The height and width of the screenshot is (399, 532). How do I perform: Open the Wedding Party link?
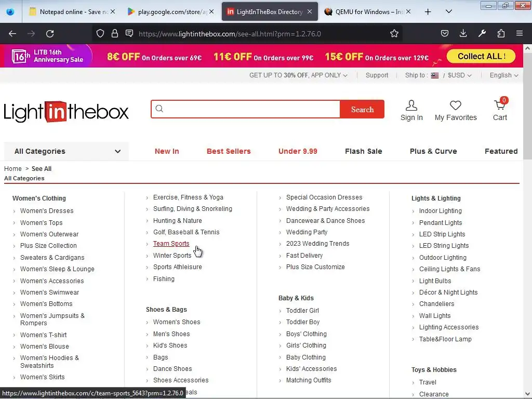coord(307,232)
